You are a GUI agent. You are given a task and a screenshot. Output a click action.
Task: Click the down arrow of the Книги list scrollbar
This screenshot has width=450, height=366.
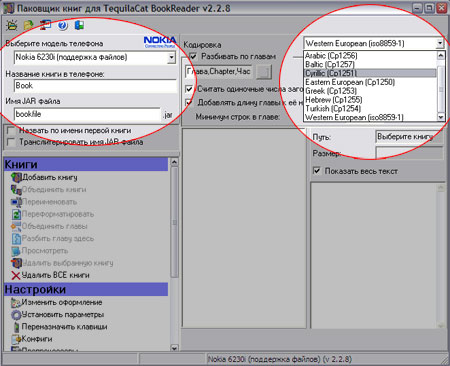174,348
